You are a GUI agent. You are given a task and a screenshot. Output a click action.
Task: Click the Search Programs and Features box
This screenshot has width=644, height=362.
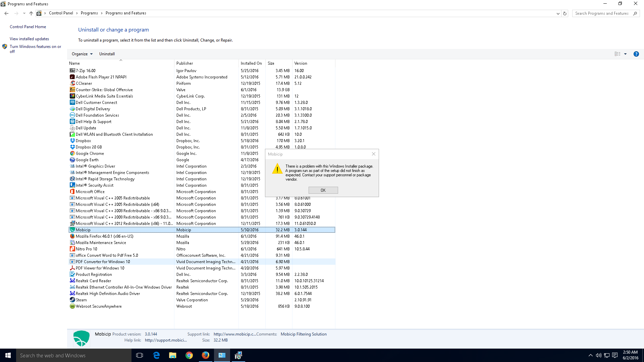(x=602, y=13)
